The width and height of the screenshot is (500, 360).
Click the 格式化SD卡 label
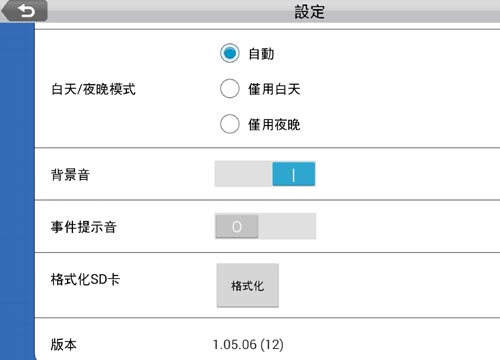click(85, 279)
